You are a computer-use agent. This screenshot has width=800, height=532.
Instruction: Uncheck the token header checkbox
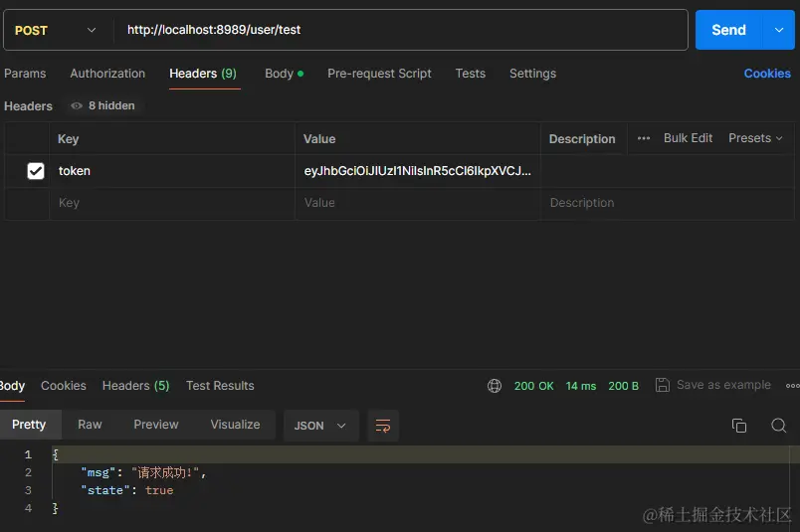(36, 171)
